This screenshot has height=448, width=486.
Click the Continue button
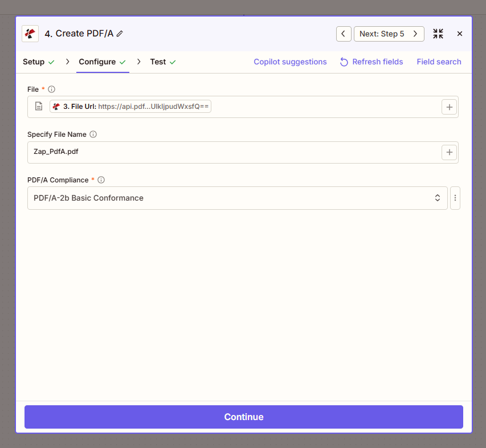243,417
